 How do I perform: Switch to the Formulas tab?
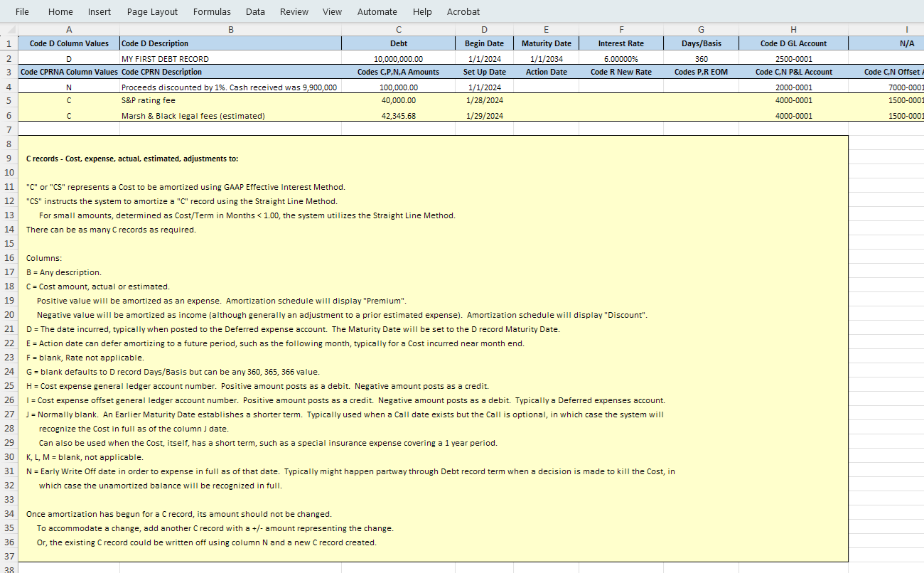[212, 11]
